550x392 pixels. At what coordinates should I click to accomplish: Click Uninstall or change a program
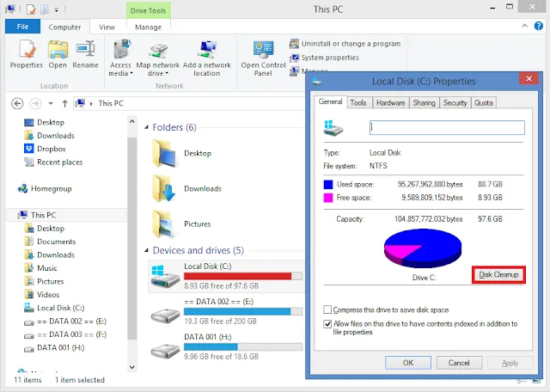[345, 44]
